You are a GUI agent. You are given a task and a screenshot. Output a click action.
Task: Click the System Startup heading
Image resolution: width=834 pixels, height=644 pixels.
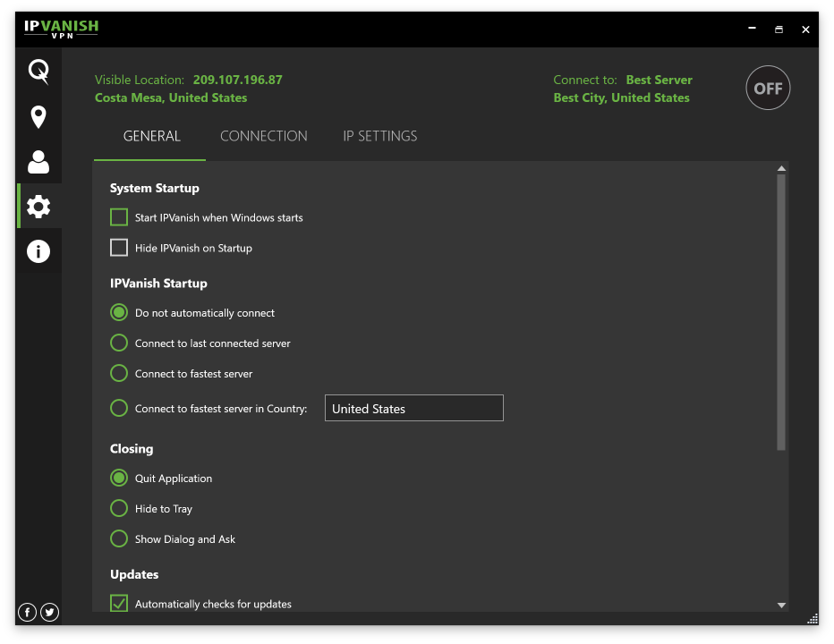[155, 188]
